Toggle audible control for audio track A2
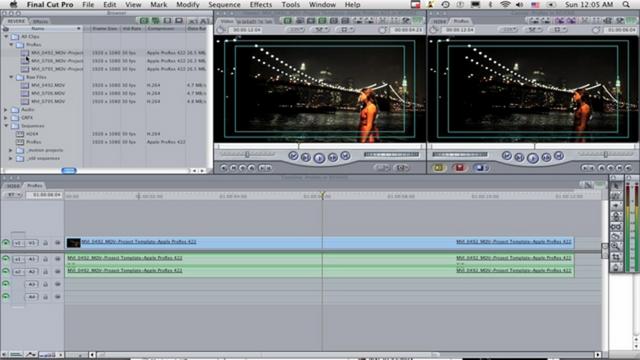The height and width of the screenshot is (360, 640). click(6, 271)
